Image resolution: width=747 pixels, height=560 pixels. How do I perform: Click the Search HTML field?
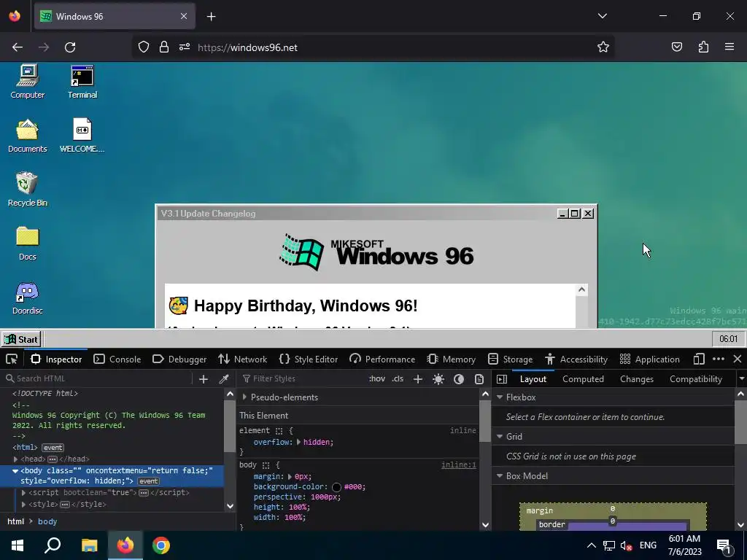(98, 378)
